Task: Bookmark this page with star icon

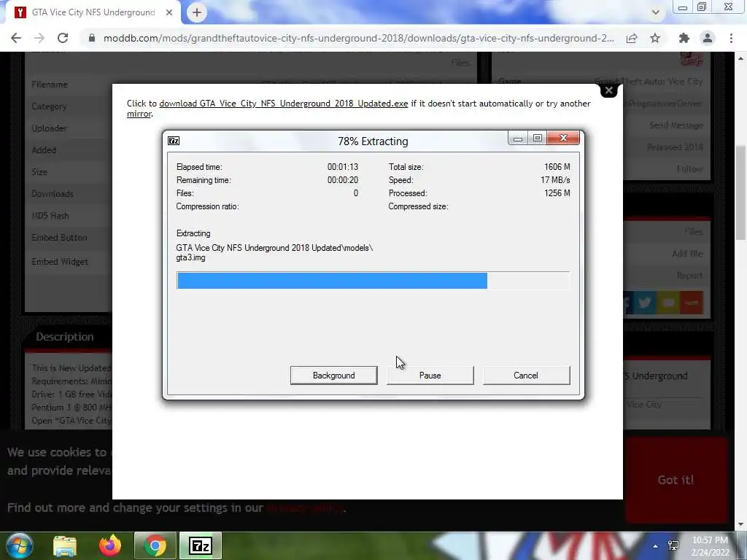Action: pyautogui.click(x=655, y=38)
